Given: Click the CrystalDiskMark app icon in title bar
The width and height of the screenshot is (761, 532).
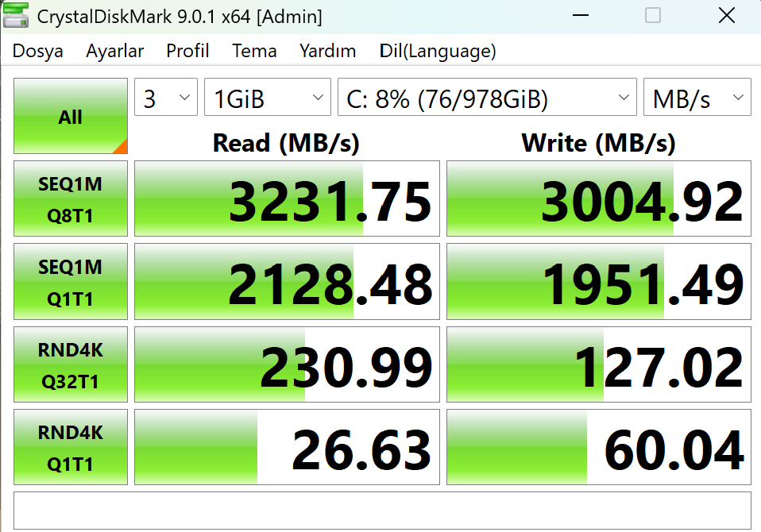Looking at the screenshot, I should [16, 15].
